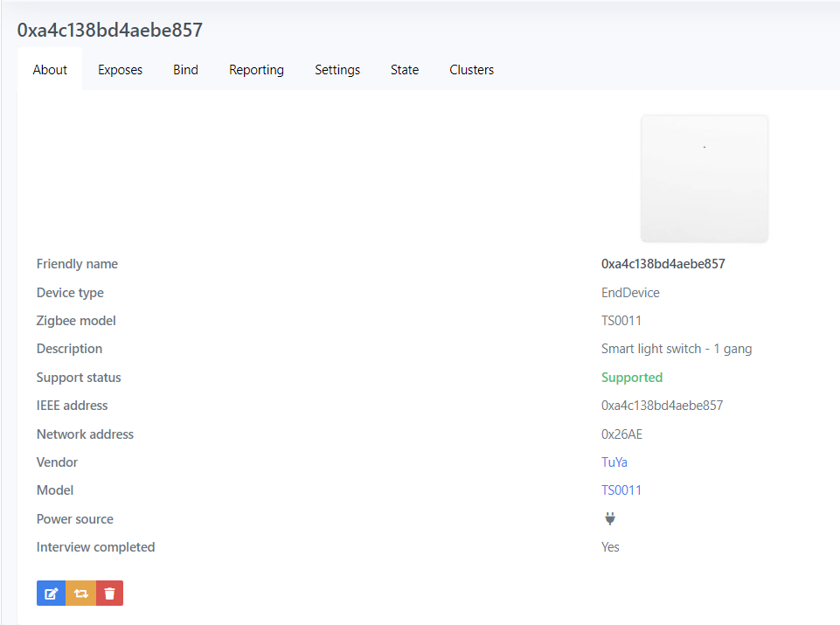Click the 'Interview completed' label
Viewport: 840px width, 625px height.
(95, 547)
